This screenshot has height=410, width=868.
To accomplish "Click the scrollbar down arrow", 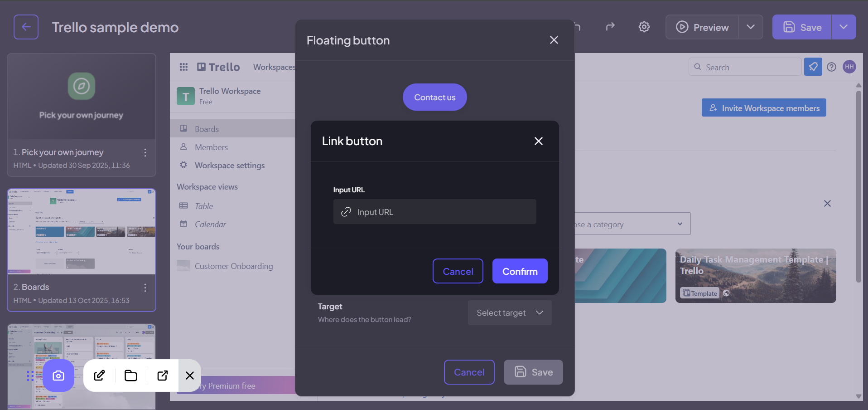I will (858, 396).
